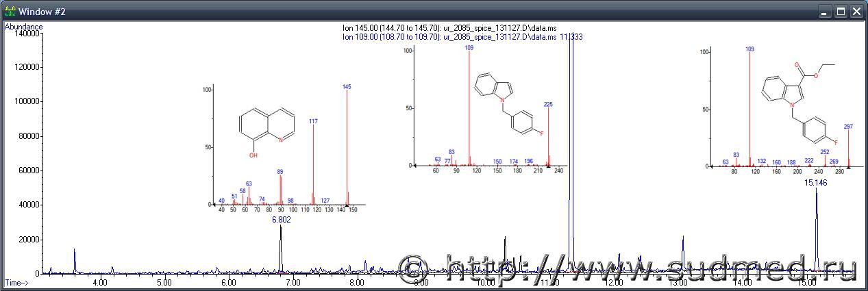Click the 5.00 tick on time axis
Screen dimensions: 868x291
click(164, 282)
